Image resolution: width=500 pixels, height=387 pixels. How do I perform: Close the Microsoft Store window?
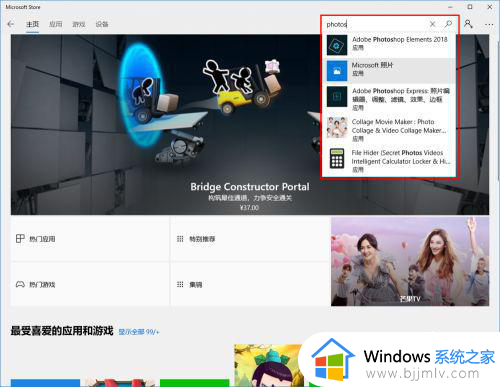490,7
